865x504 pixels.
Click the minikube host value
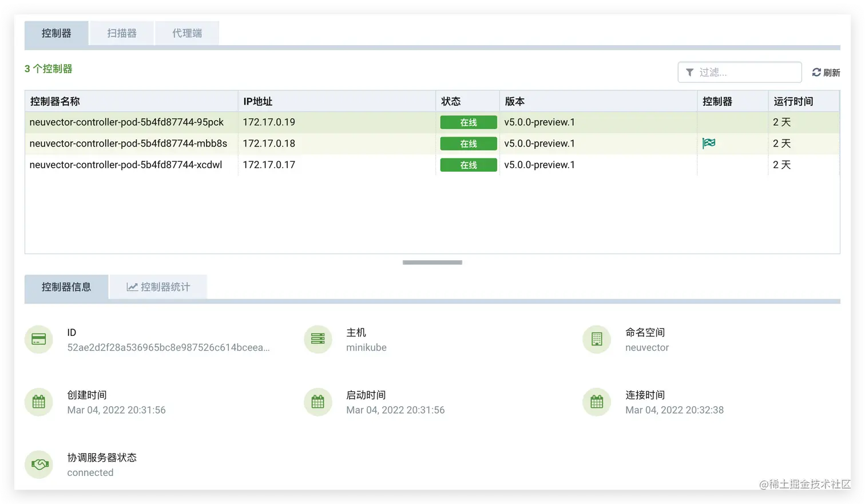click(x=366, y=347)
